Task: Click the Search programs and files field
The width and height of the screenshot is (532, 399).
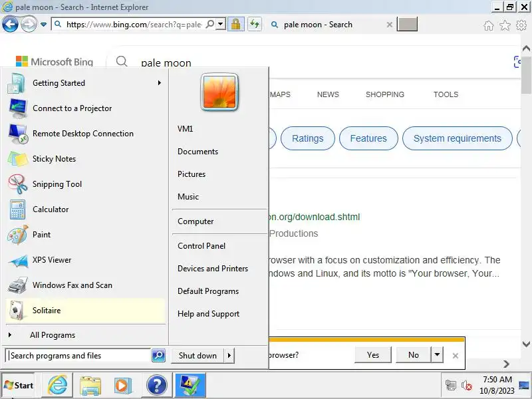Action: click(x=78, y=356)
